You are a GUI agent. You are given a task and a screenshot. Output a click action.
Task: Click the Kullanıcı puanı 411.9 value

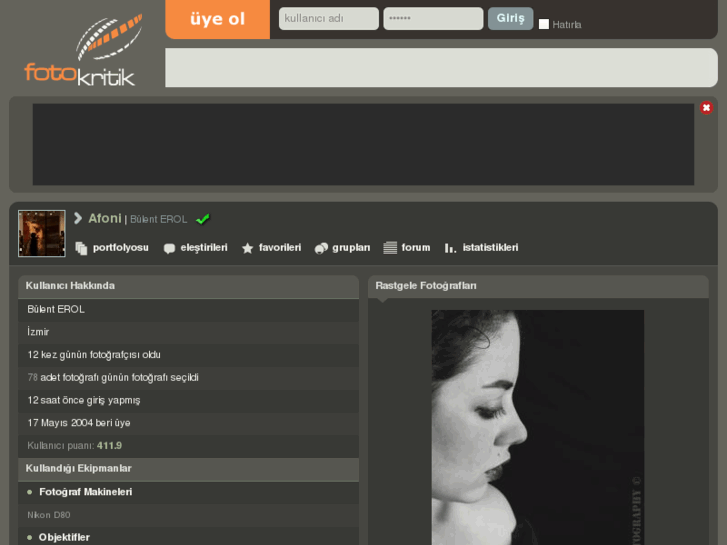(109, 446)
